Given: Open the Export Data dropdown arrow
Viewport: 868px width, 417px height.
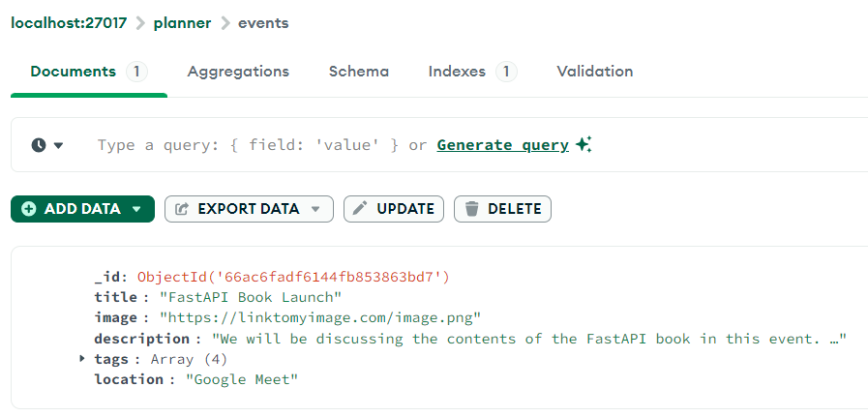Looking at the screenshot, I should pyautogui.click(x=315, y=209).
